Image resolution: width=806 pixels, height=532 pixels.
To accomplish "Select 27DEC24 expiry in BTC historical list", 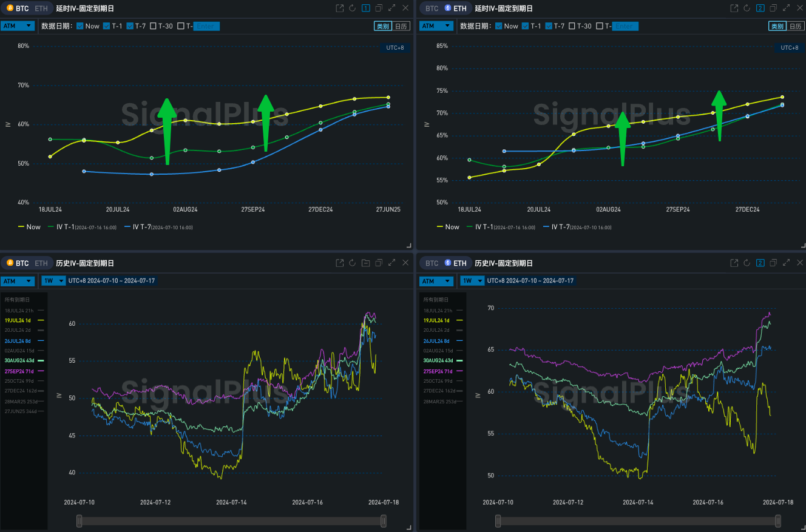I will pos(21,391).
